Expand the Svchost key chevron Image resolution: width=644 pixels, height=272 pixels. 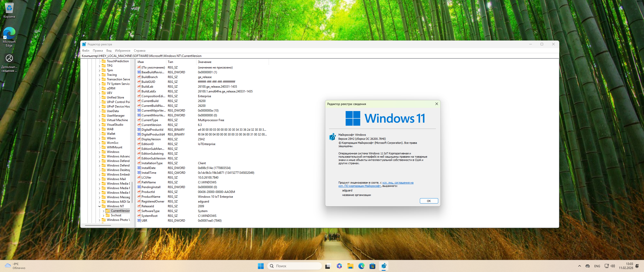[x=103, y=215]
